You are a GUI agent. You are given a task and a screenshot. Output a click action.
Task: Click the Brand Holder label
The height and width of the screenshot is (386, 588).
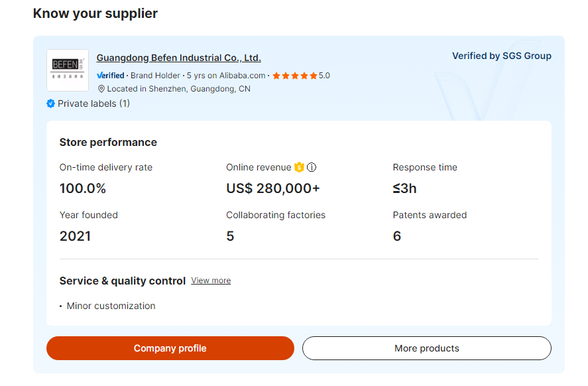[x=155, y=76]
